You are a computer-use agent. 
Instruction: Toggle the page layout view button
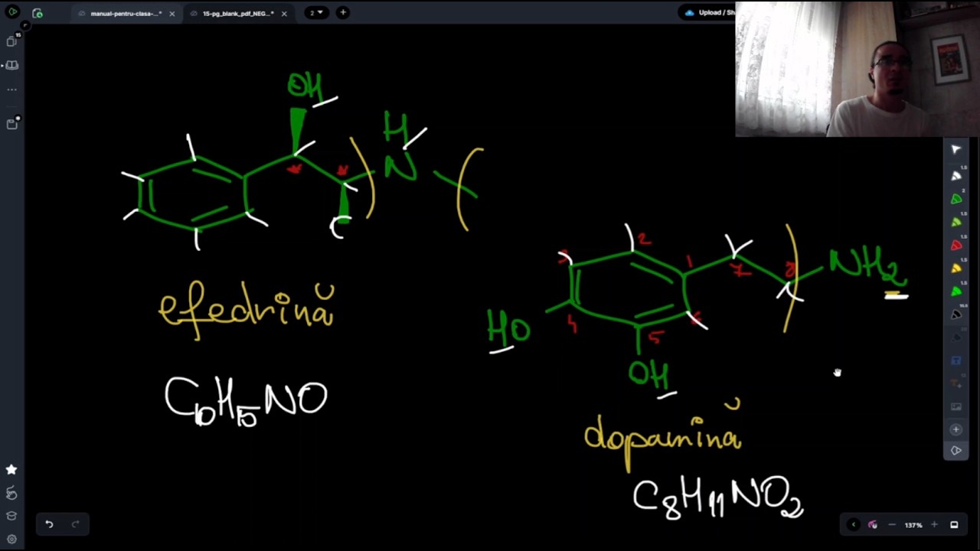[x=954, y=525]
